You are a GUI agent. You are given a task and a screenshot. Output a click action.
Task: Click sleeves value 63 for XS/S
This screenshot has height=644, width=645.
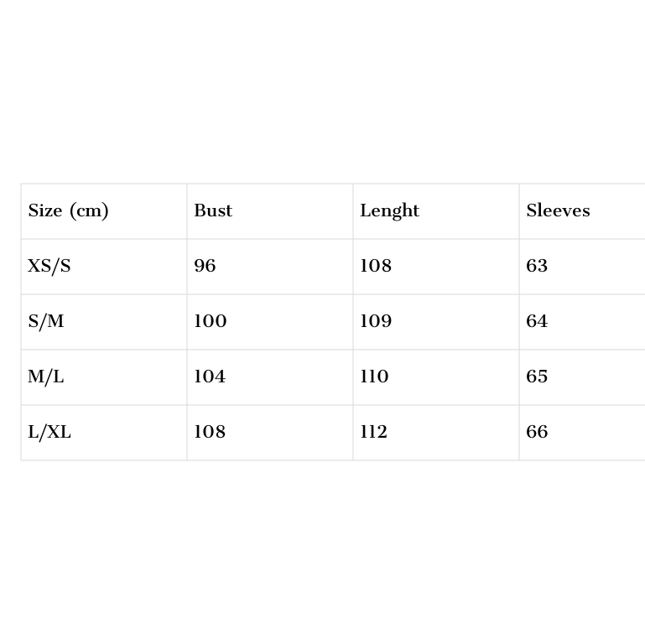tap(537, 267)
